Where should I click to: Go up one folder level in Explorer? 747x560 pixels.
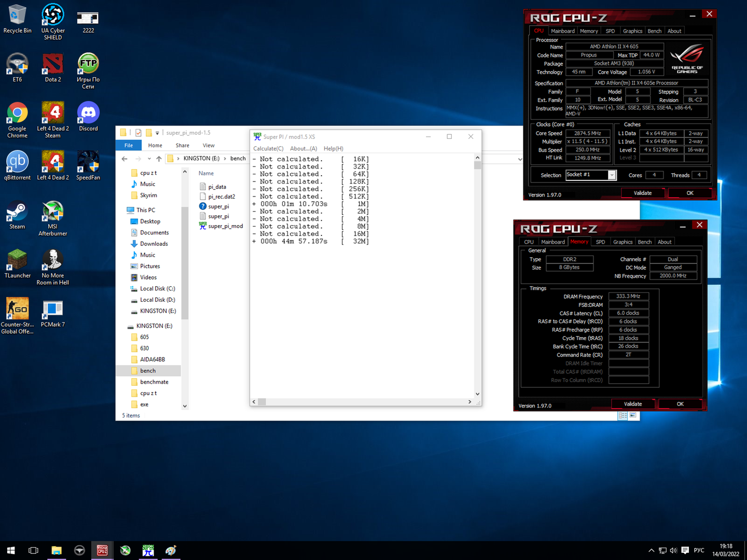(x=159, y=159)
